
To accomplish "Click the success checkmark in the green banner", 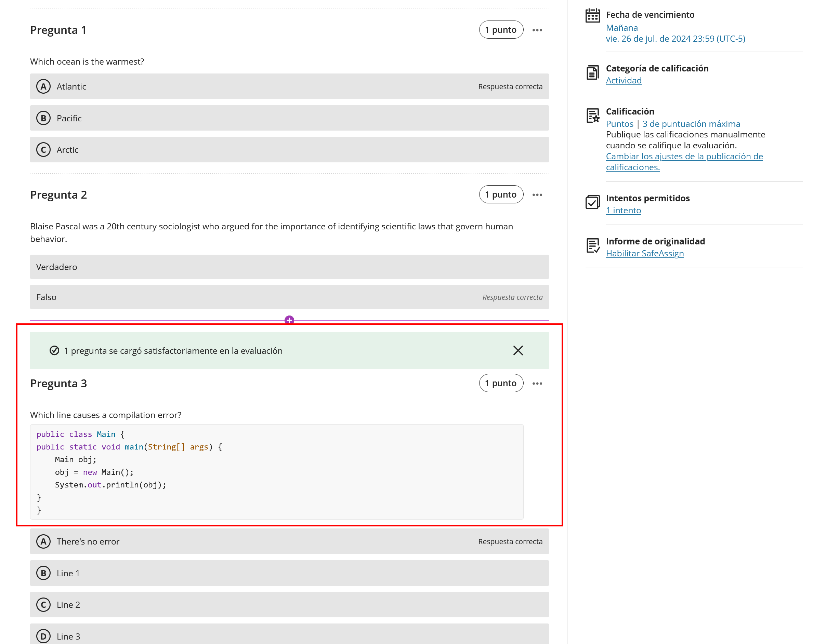I will [x=54, y=350].
